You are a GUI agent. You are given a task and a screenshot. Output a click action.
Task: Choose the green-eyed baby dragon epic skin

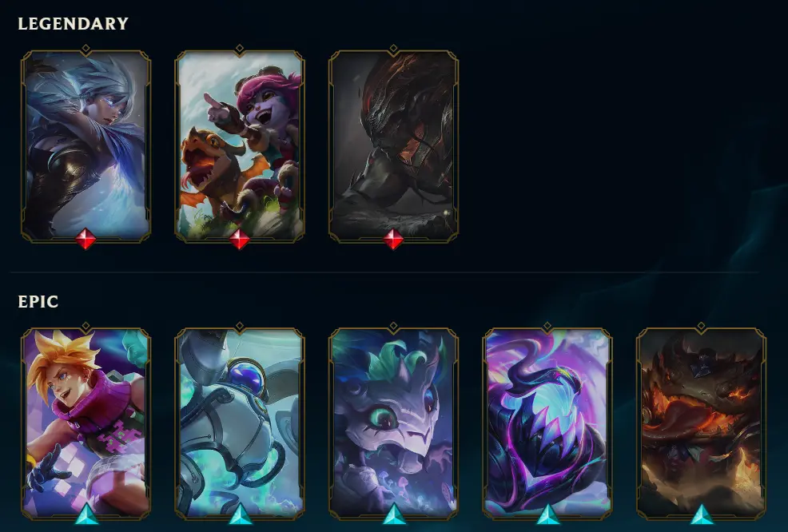pyautogui.click(x=393, y=423)
